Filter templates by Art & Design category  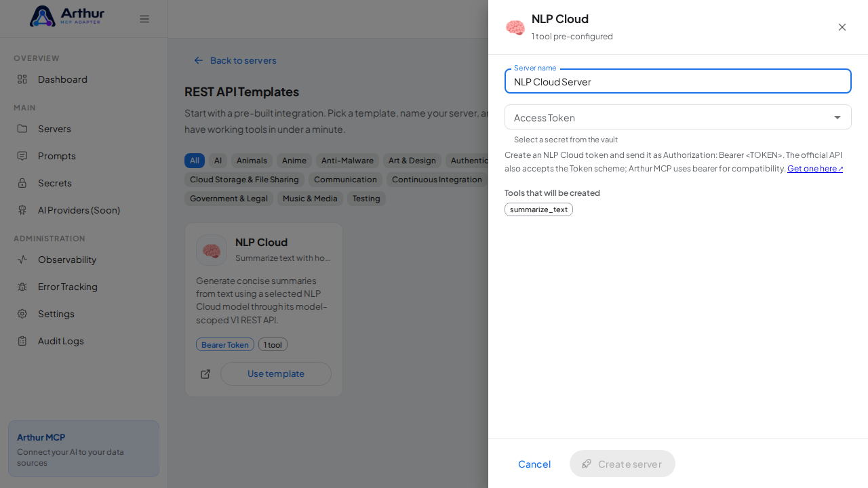[412, 161]
